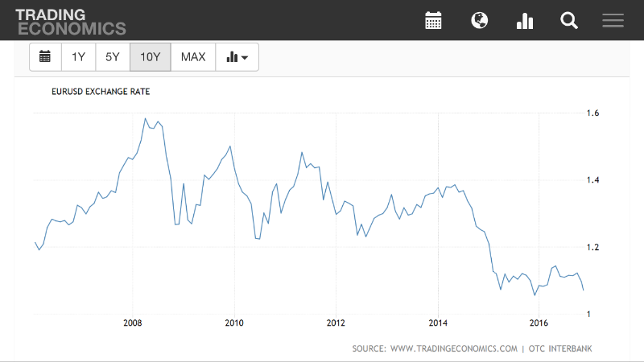Viewport: 644px width, 362px height.
Task: Click the EURUSD EXCHANGE RATE chart title
Action: (101, 92)
